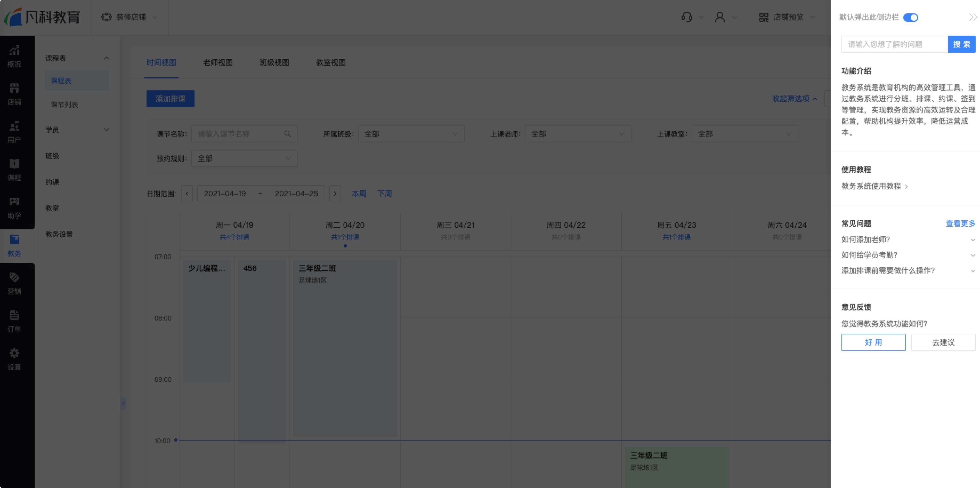Image resolution: width=980 pixels, height=488 pixels.
Task: Select 课程表 submenu item
Action: [x=77, y=81]
